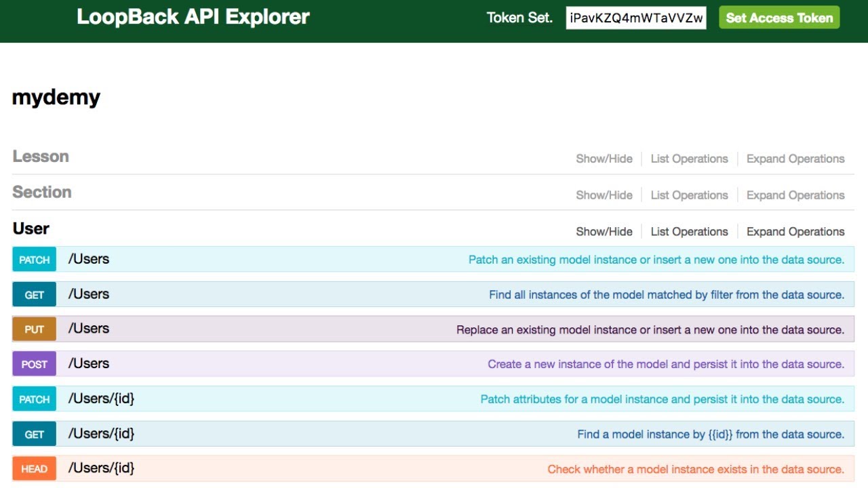Open the POST /Users endpoint path
Screen dimensions: 868x488
(x=89, y=363)
